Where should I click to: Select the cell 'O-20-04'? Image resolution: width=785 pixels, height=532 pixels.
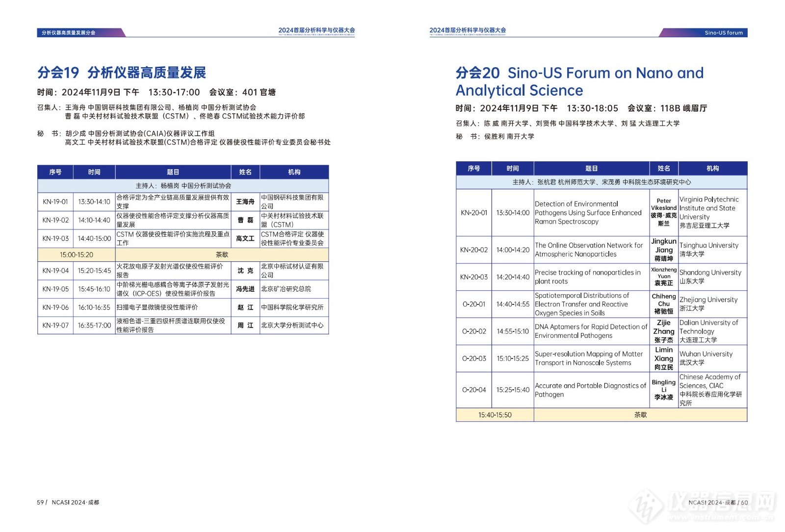click(474, 390)
